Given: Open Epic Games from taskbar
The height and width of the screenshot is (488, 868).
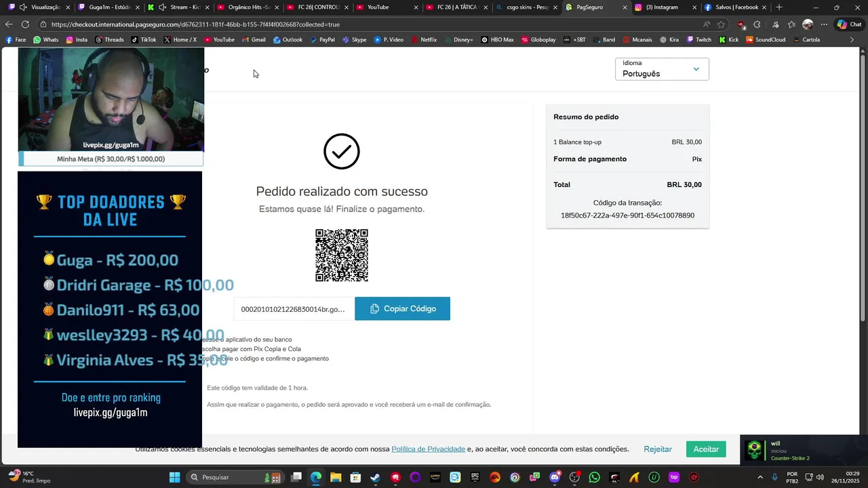Looking at the screenshot, I should [475, 477].
